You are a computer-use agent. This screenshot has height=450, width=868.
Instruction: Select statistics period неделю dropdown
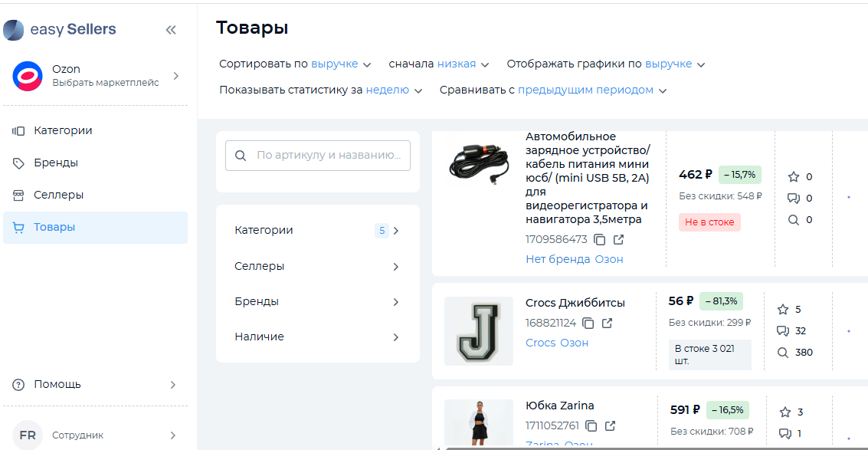(394, 90)
